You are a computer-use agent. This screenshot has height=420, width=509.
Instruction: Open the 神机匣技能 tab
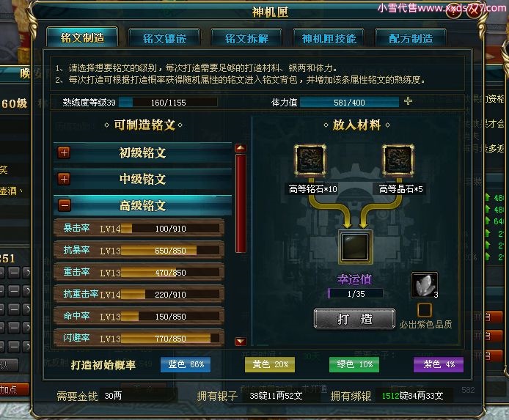coord(329,38)
